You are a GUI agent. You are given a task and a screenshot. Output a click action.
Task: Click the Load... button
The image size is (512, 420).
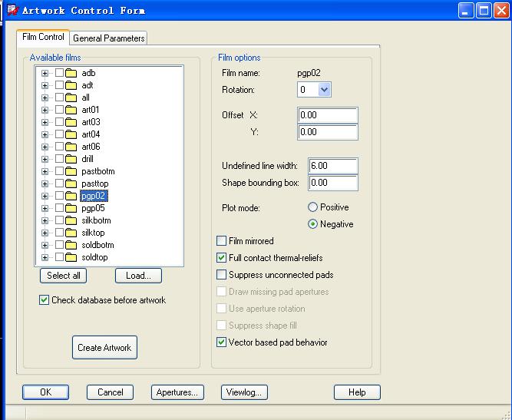click(x=138, y=276)
